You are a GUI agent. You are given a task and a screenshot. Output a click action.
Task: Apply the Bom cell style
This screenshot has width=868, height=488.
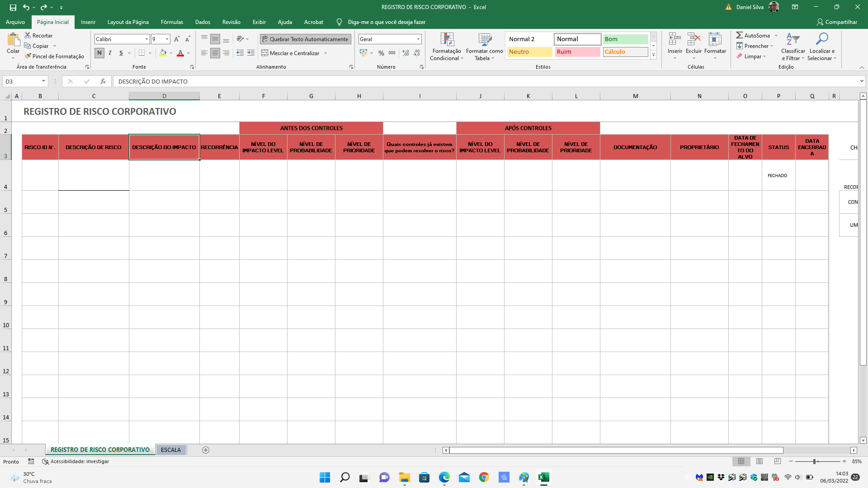(x=625, y=39)
